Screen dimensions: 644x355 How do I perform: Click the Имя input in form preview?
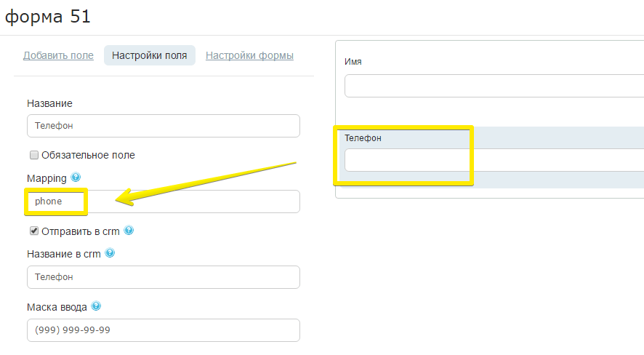point(494,86)
